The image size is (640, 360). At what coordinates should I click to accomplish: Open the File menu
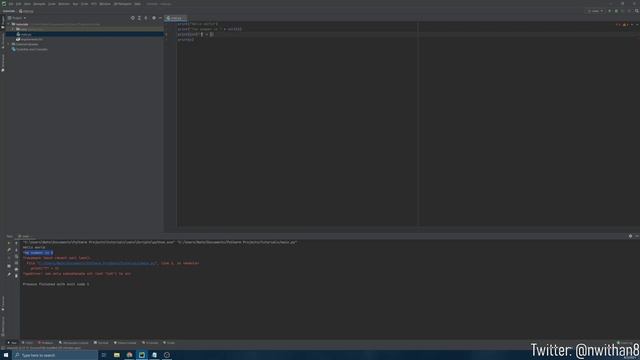(x=11, y=4)
